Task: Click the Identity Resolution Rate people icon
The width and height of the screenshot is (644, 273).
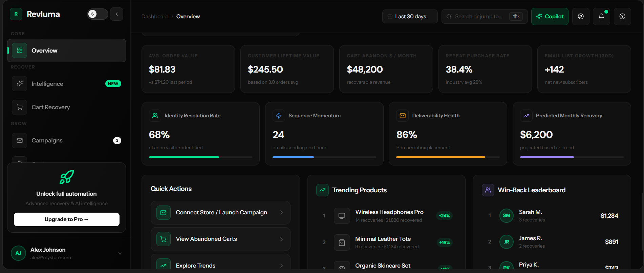Action: (x=155, y=116)
